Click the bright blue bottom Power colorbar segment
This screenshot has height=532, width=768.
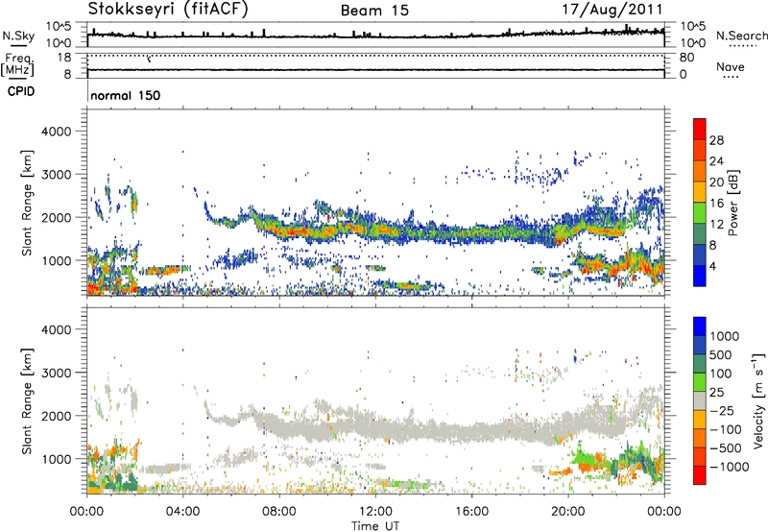pos(700,276)
